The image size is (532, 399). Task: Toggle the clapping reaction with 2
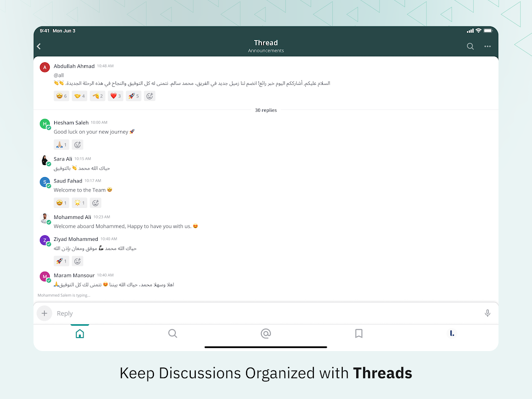click(x=97, y=96)
